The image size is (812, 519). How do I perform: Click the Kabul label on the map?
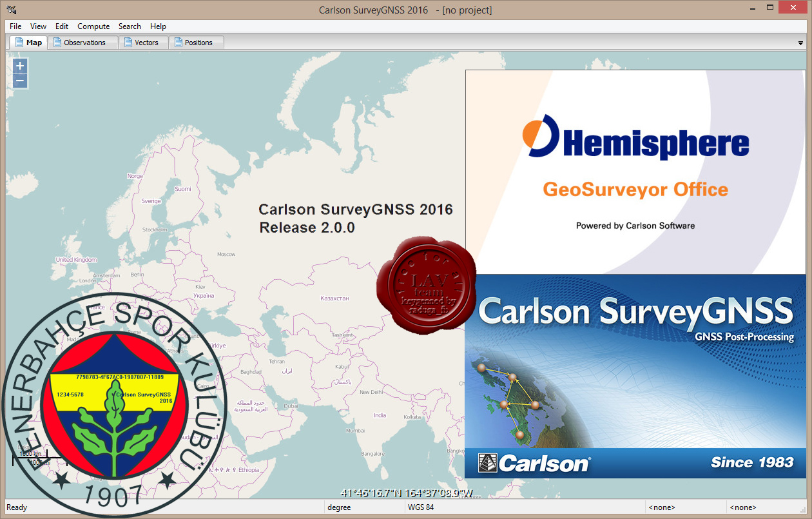click(x=342, y=366)
